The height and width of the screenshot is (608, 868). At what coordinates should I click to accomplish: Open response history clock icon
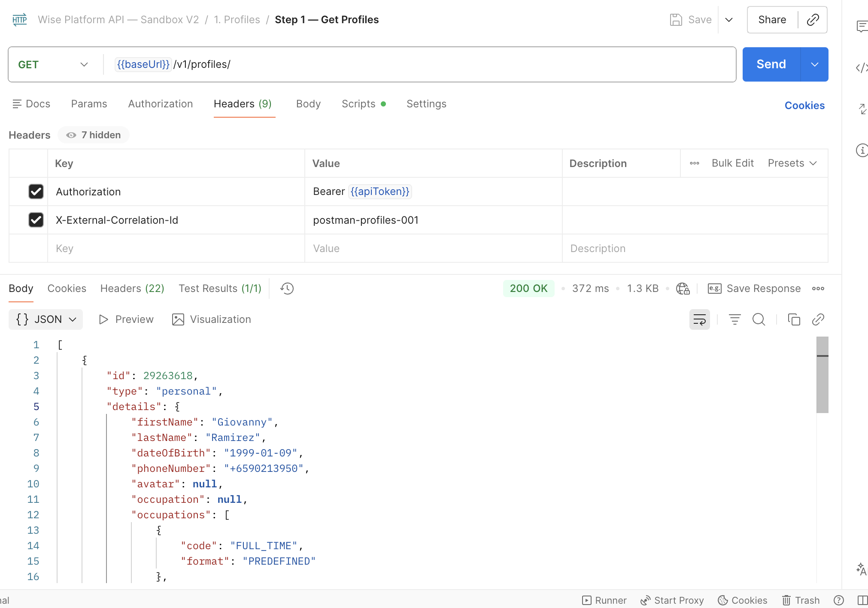[287, 289]
